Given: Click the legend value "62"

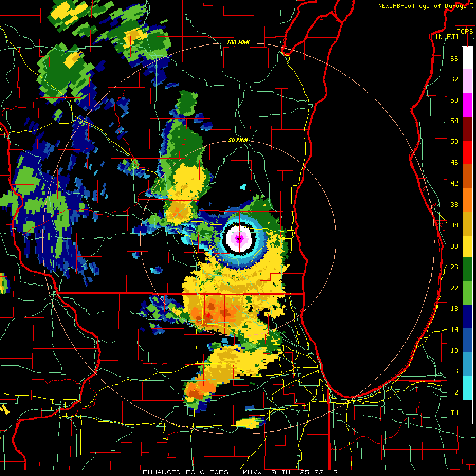Looking at the screenshot, I should pyautogui.click(x=454, y=79).
